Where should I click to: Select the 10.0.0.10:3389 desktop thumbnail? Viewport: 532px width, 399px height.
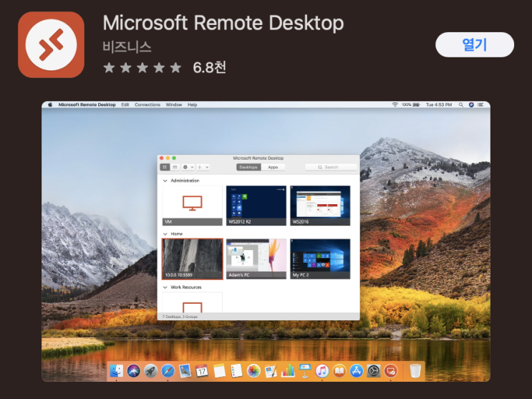click(x=193, y=259)
